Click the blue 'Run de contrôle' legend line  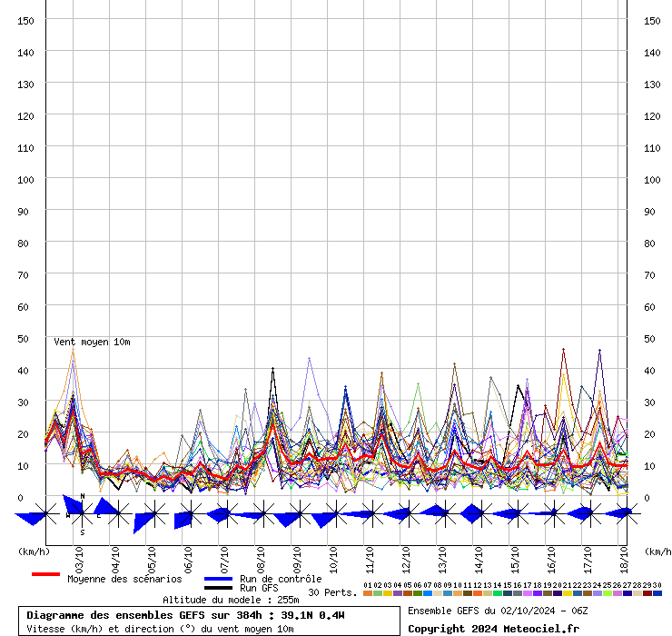click(218, 579)
